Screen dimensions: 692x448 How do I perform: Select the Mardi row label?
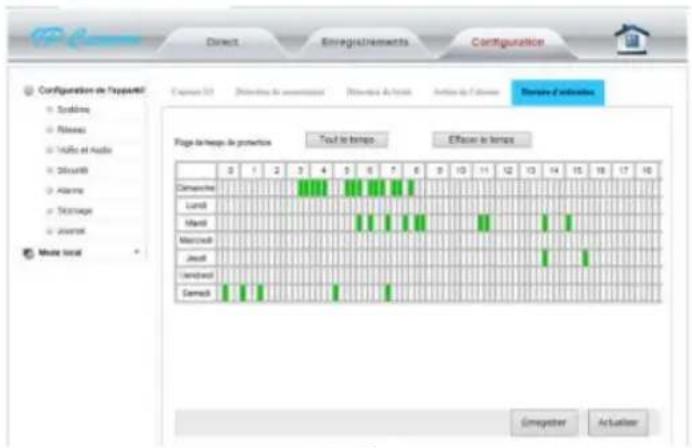(x=196, y=223)
